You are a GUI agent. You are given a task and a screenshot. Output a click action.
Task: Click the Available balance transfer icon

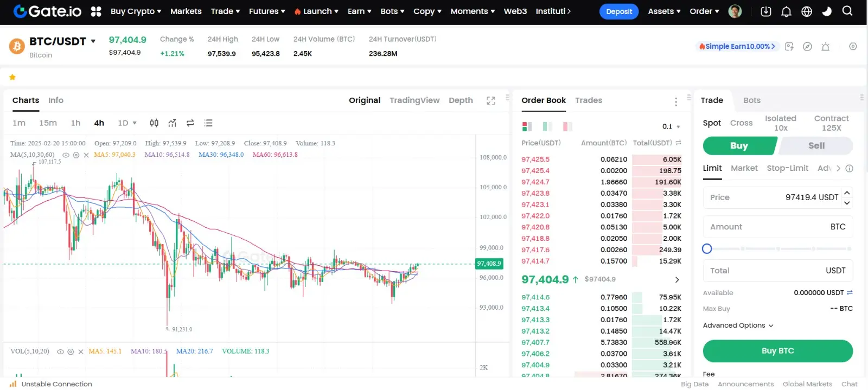click(850, 292)
